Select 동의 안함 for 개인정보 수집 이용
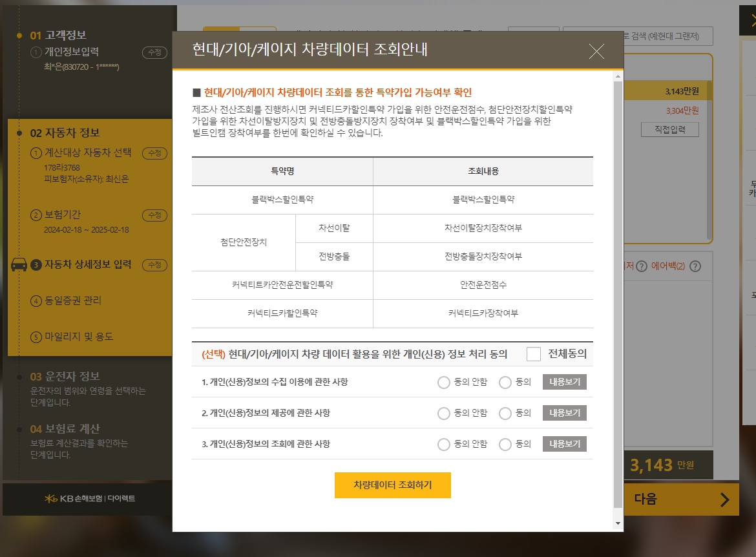Viewport: 756px width, 557px height. coord(443,383)
